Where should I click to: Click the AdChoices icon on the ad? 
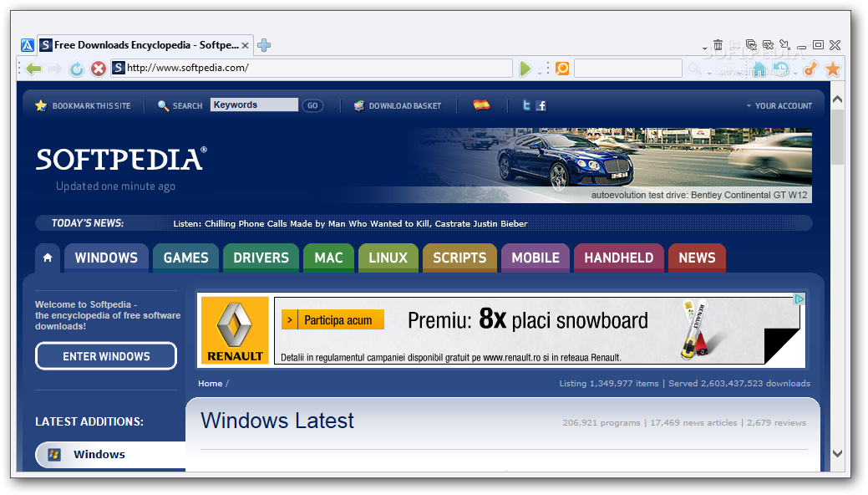tap(799, 299)
